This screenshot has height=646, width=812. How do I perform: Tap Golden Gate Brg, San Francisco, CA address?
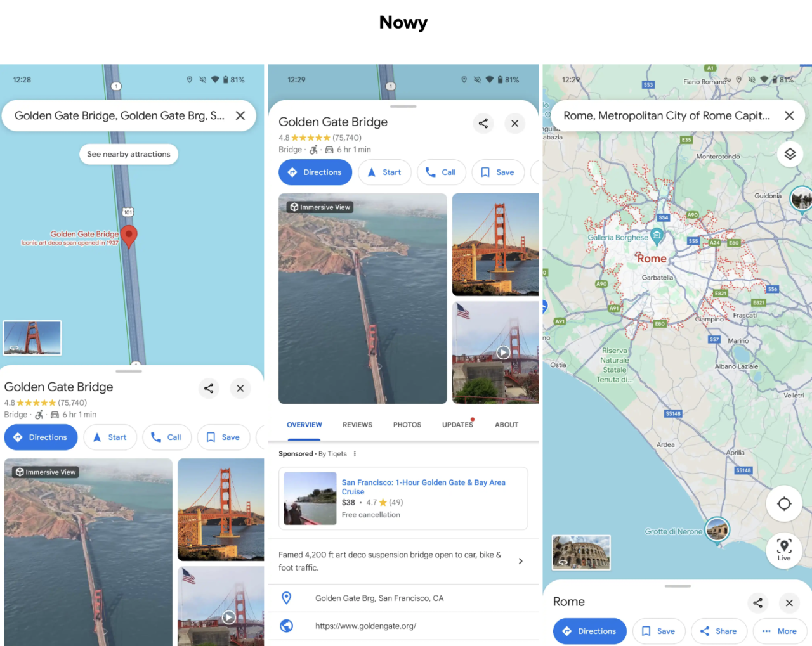379,598
